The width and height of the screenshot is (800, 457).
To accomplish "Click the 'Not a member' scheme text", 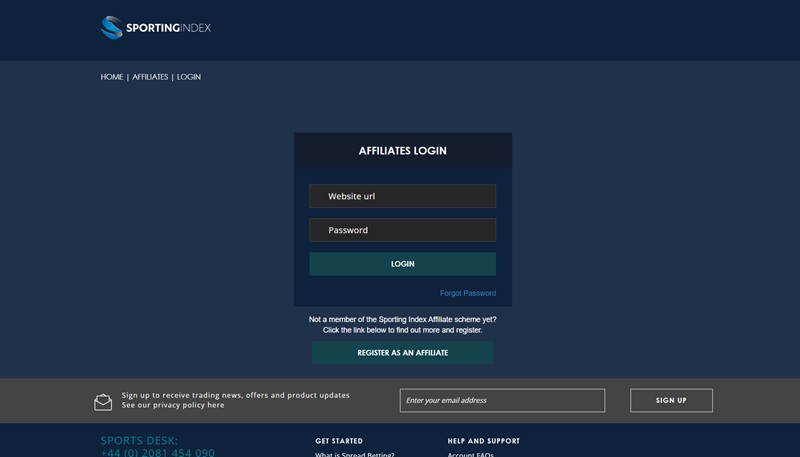I will (x=403, y=325).
